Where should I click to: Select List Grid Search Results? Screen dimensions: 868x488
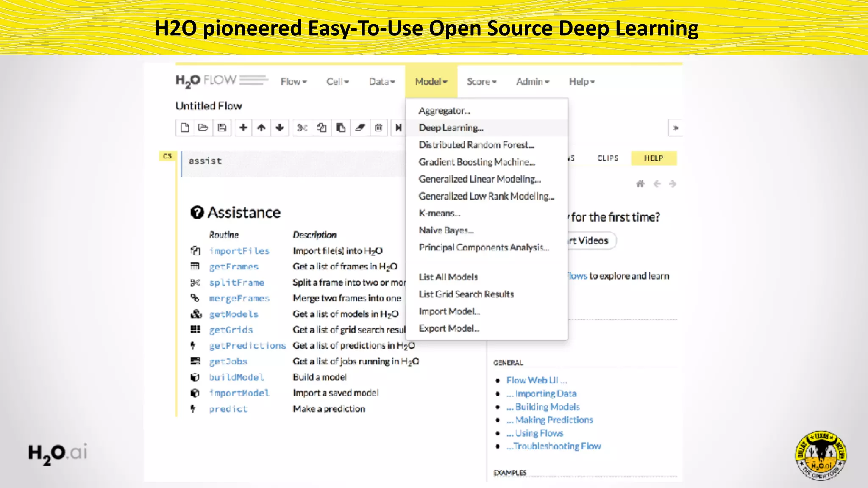[x=487, y=294]
